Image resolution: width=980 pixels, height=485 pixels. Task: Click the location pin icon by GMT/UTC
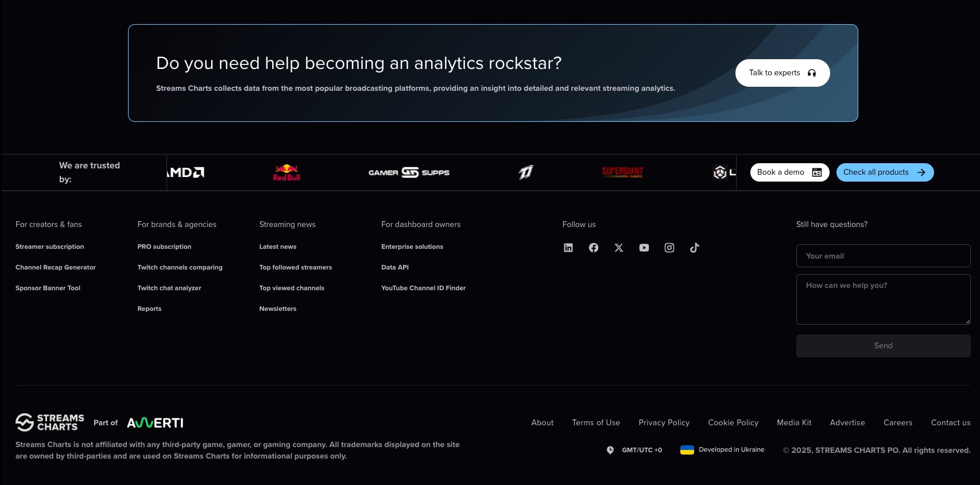(610, 450)
